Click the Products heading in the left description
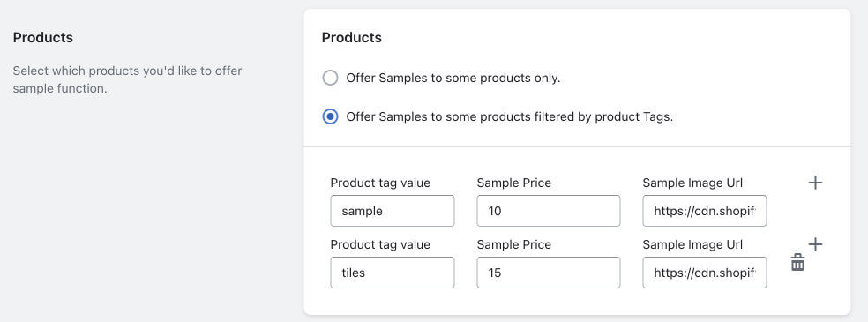Image resolution: width=868 pixels, height=322 pixels. tap(42, 38)
